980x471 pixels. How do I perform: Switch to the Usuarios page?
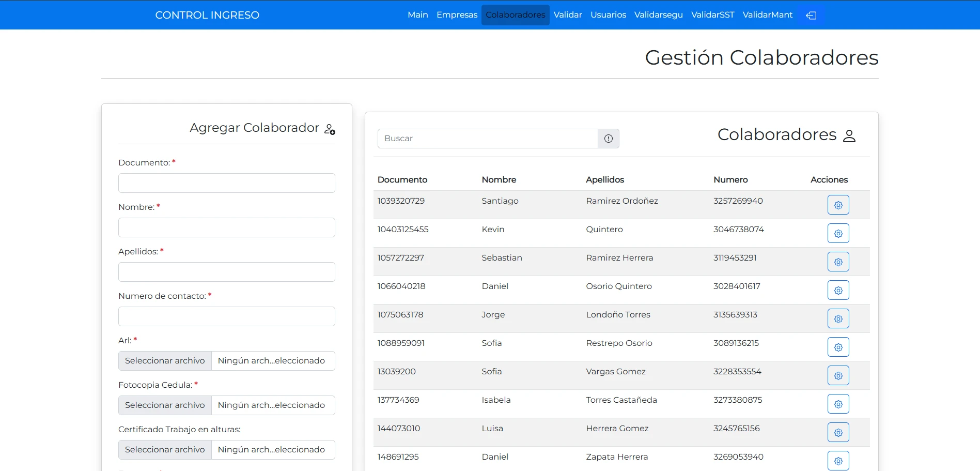tap(608, 15)
